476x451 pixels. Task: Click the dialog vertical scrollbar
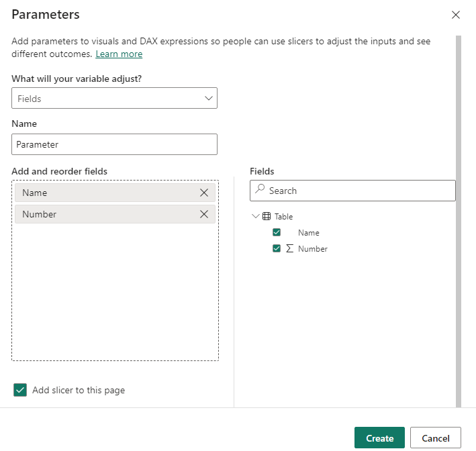click(x=459, y=221)
